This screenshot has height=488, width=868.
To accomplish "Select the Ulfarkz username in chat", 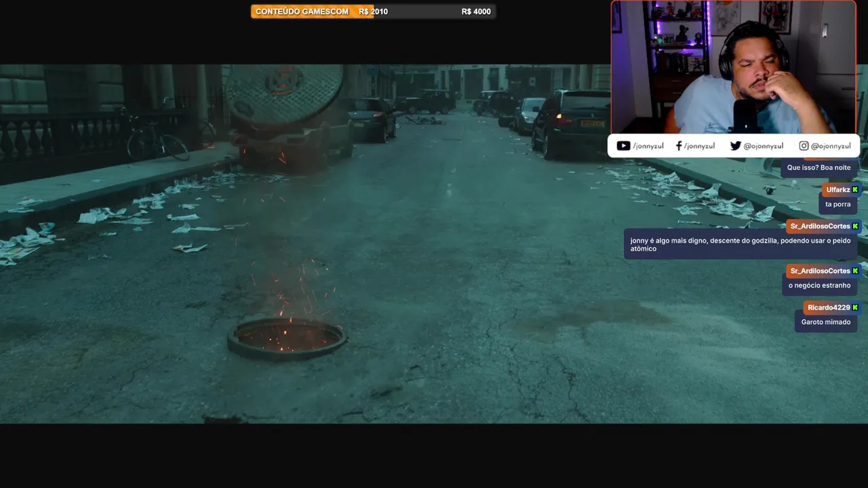I will point(838,190).
